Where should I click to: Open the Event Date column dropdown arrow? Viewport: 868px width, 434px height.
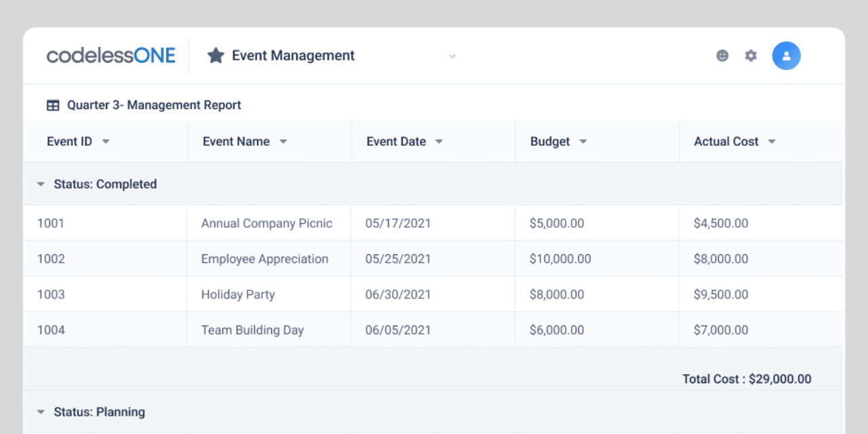point(439,142)
